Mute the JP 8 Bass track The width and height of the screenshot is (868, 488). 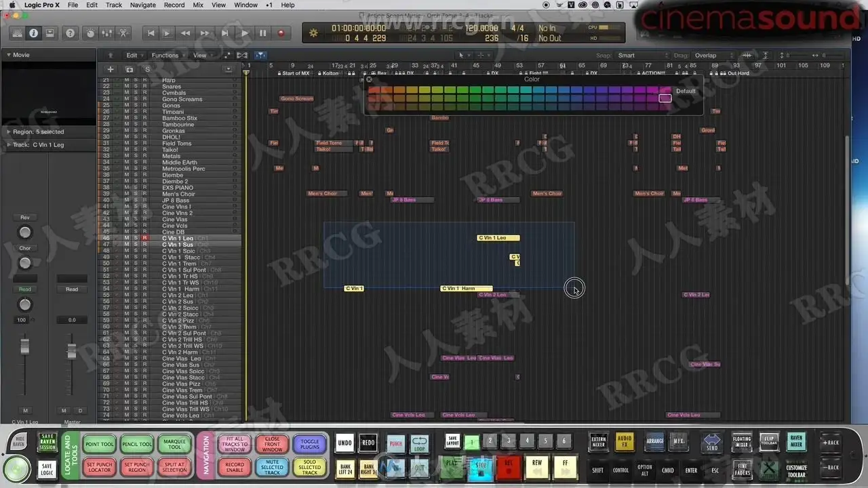(x=126, y=201)
